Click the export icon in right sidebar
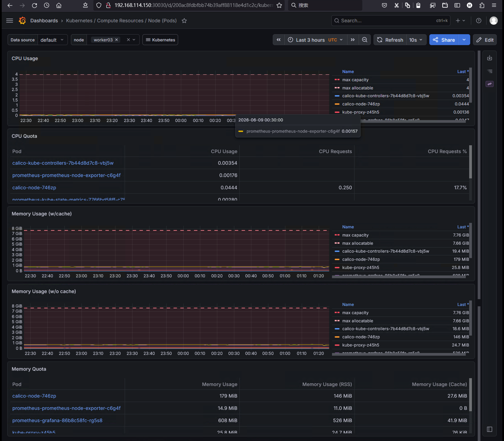This screenshot has height=441, width=504. [489, 58]
